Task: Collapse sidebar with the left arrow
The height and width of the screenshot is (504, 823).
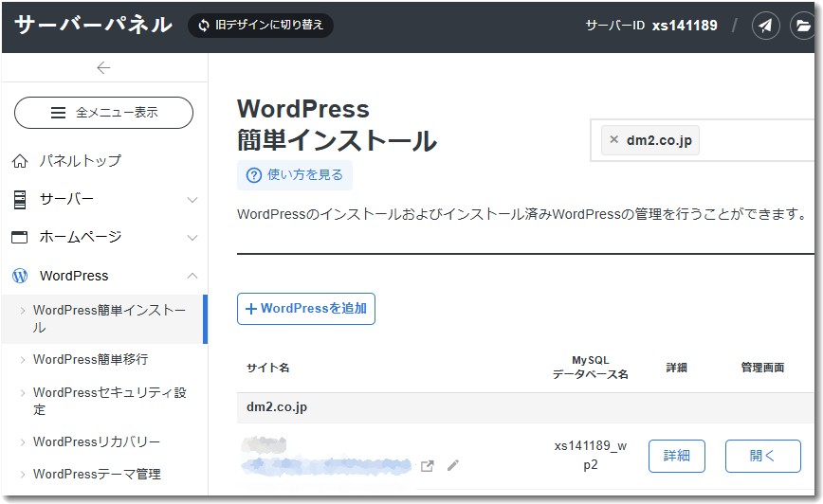Action: [x=103, y=67]
